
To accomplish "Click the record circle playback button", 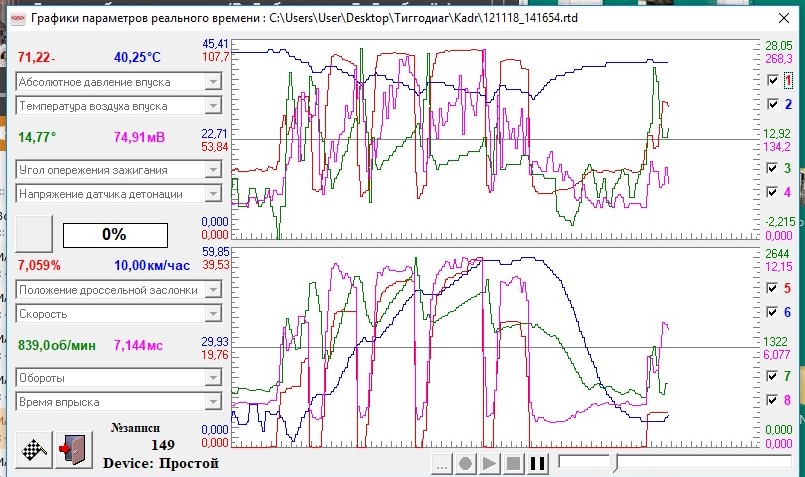I will click(x=465, y=464).
